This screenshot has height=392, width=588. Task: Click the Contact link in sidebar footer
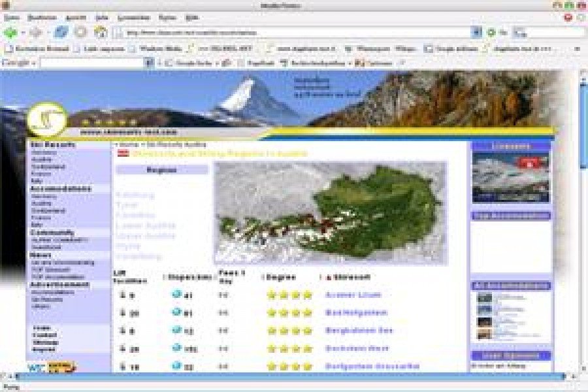44,335
